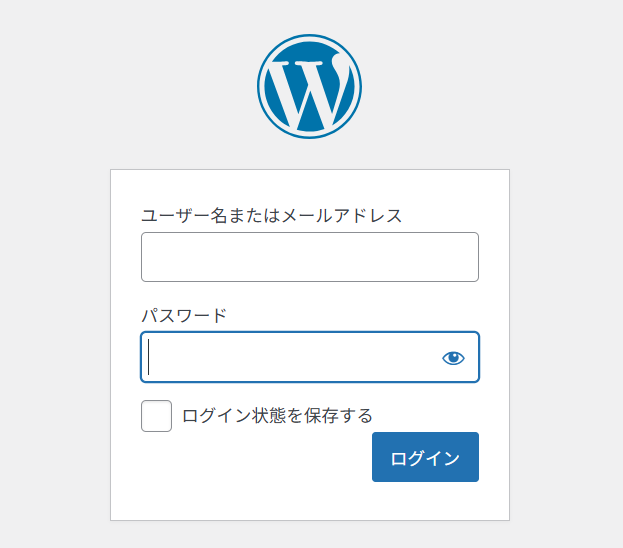The height and width of the screenshot is (548, 623).
Task: Click the ログイン状態を保存する label text
Action: coord(277,416)
